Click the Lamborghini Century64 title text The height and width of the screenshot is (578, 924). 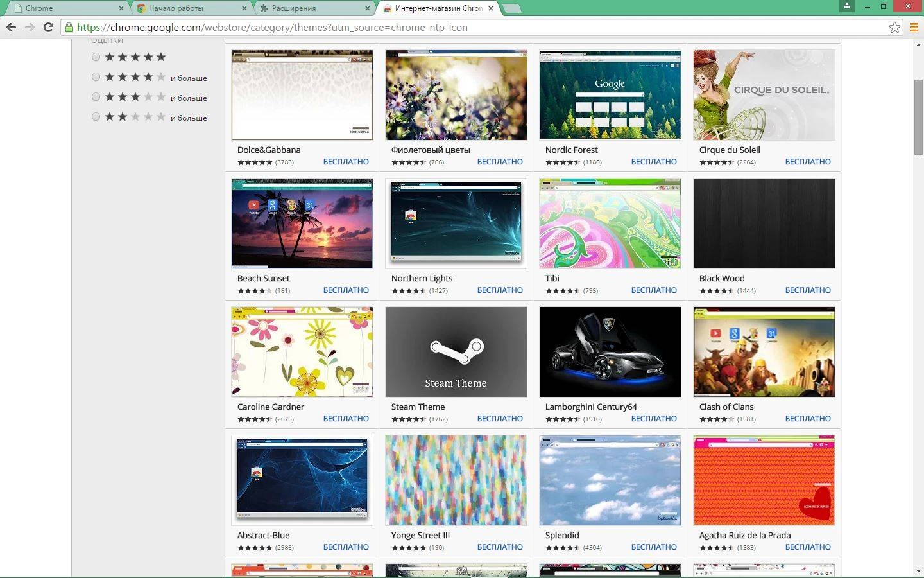(591, 407)
